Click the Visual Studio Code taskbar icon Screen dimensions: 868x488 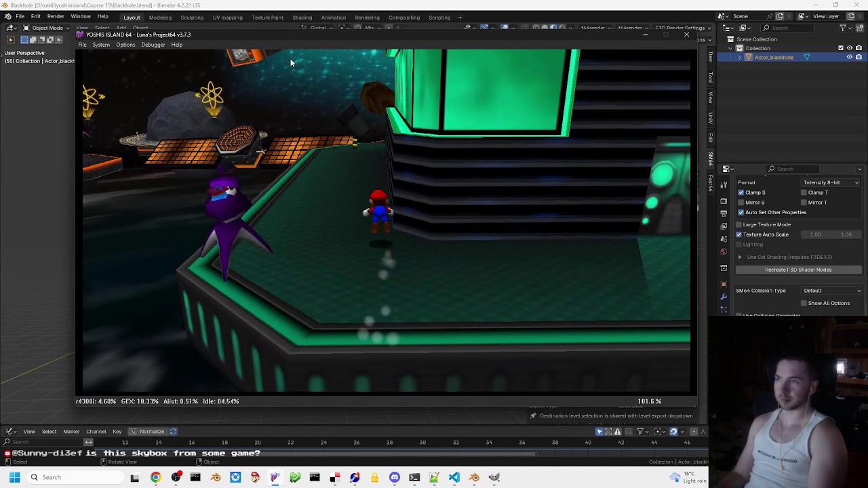click(x=454, y=477)
